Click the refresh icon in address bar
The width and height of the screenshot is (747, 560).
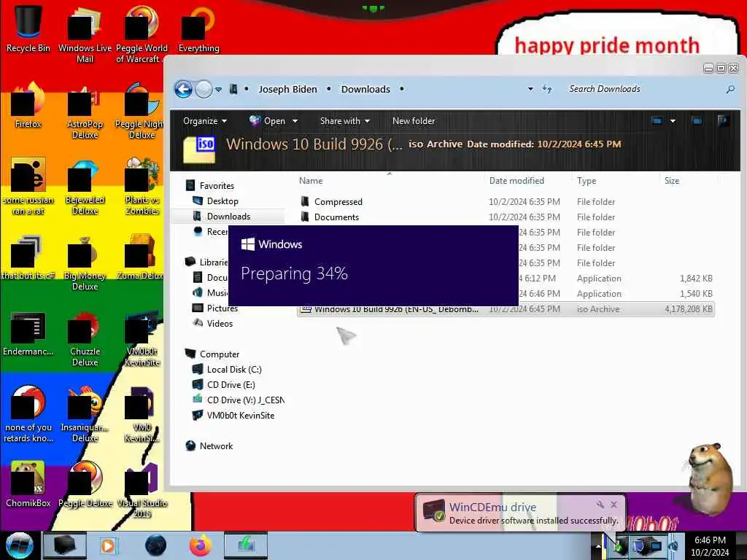click(547, 89)
